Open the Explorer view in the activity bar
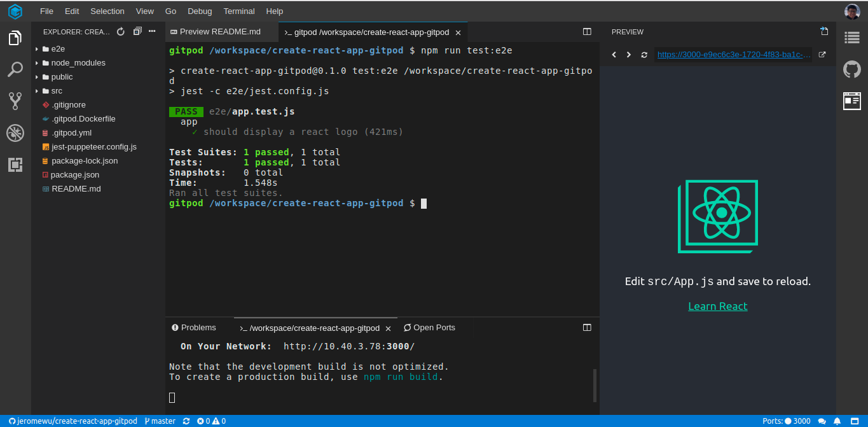 click(15, 38)
